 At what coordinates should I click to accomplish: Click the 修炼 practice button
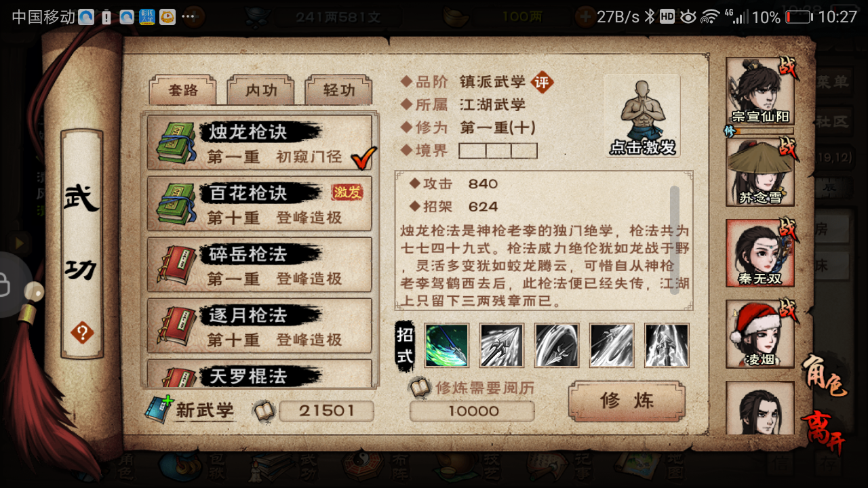click(627, 401)
